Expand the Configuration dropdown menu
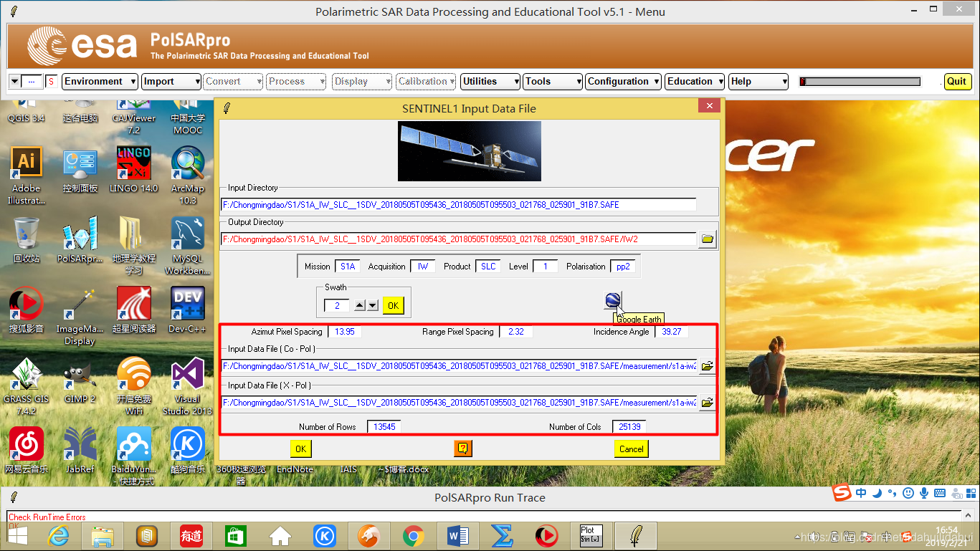 coord(623,82)
